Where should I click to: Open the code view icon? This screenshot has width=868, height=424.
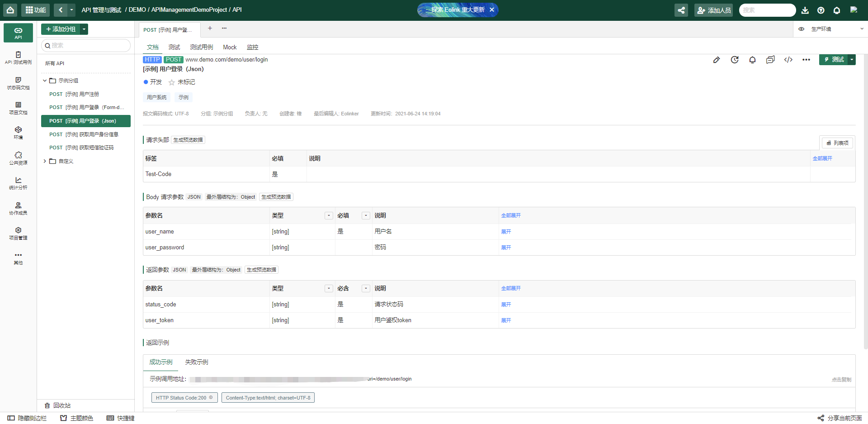pos(788,60)
